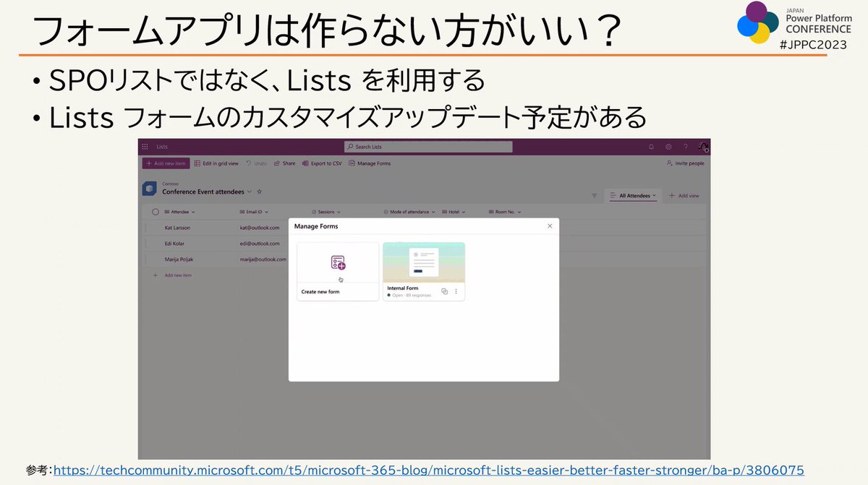Favorite the list with the star icon

tap(260, 192)
